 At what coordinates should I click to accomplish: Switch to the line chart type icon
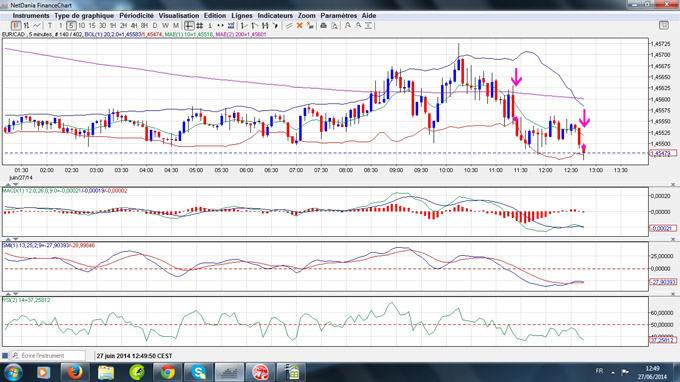point(37,26)
